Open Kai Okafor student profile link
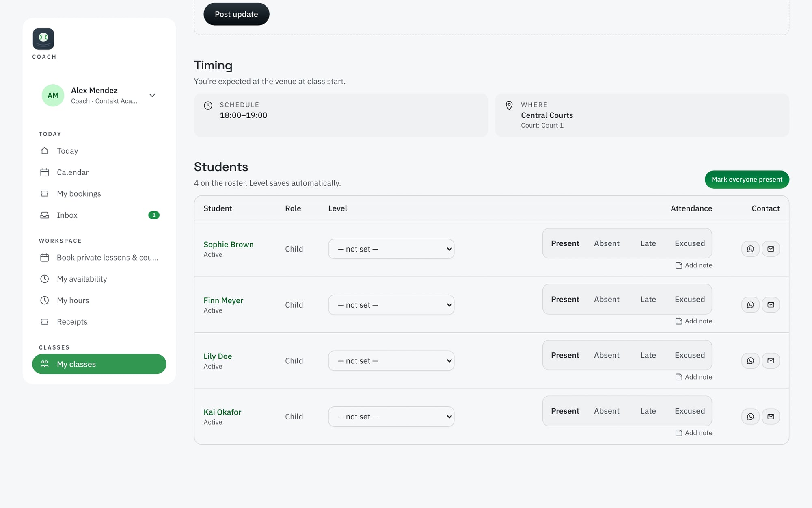This screenshot has width=812, height=508. pos(222,412)
